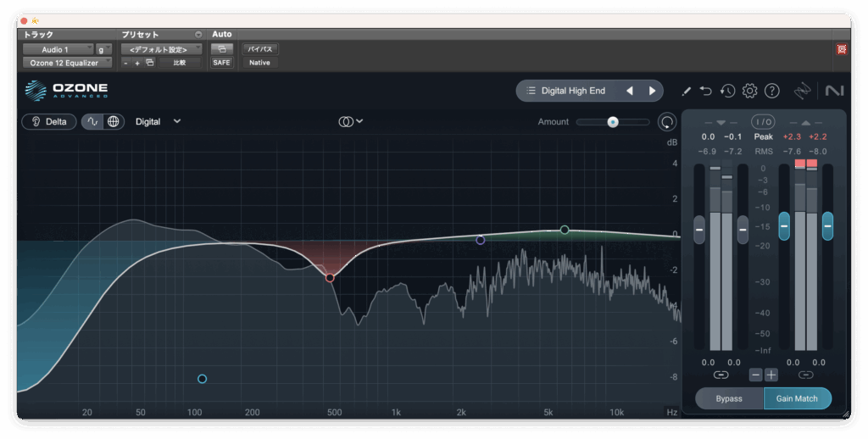Expand the Digital EQ mode dropdown
Viewport: 868px width, 439px height.
[x=158, y=121]
